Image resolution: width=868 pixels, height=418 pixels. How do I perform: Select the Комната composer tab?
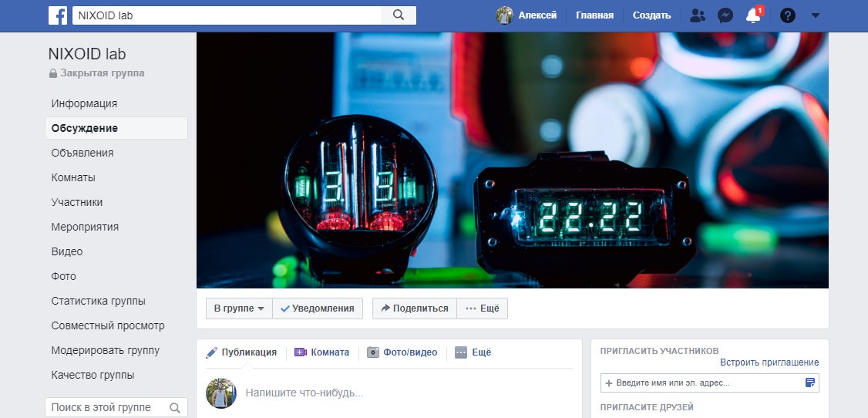click(x=321, y=352)
